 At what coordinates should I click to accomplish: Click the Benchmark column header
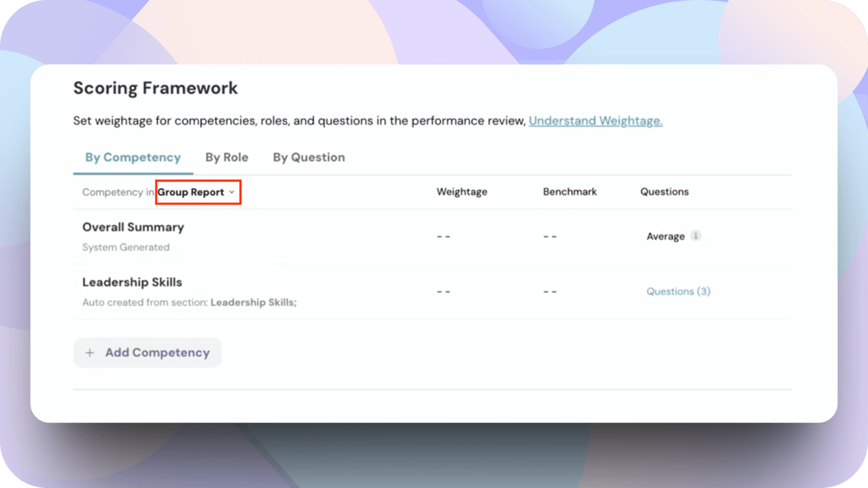click(x=570, y=192)
